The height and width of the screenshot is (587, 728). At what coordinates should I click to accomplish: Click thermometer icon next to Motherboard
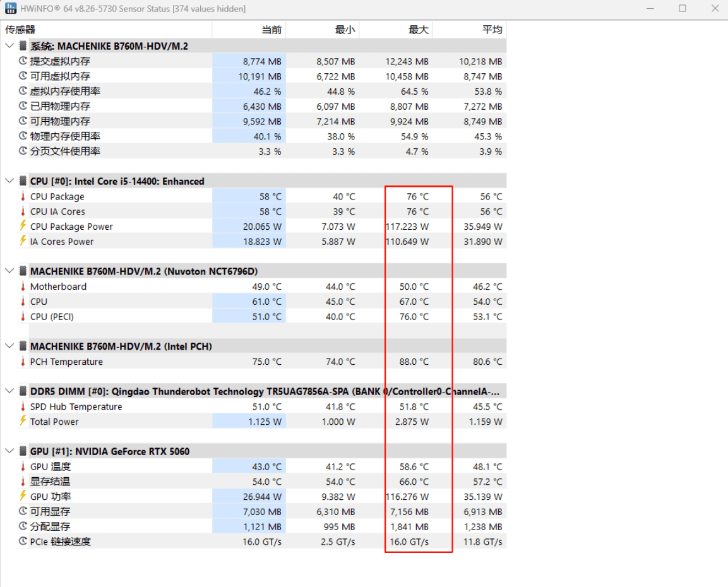coord(23,287)
